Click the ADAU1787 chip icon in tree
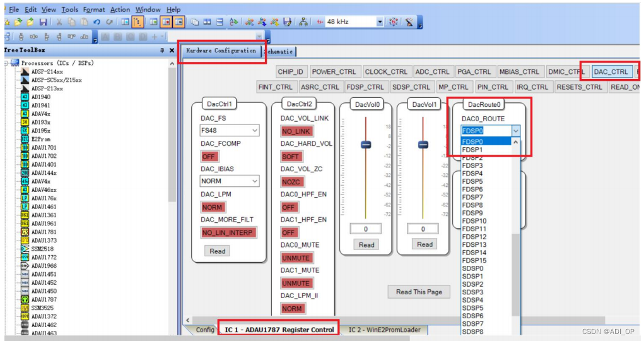Image resolution: width=644 pixels, height=341 pixels. click(25, 299)
